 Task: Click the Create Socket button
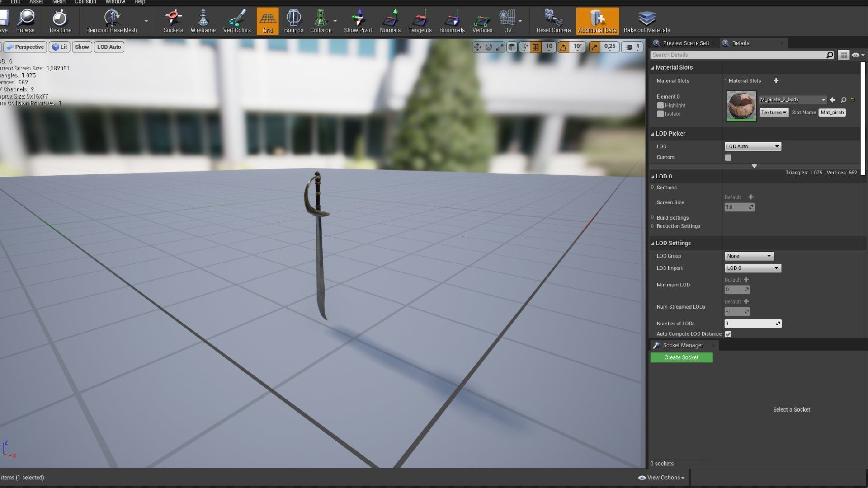coord(681,357)
